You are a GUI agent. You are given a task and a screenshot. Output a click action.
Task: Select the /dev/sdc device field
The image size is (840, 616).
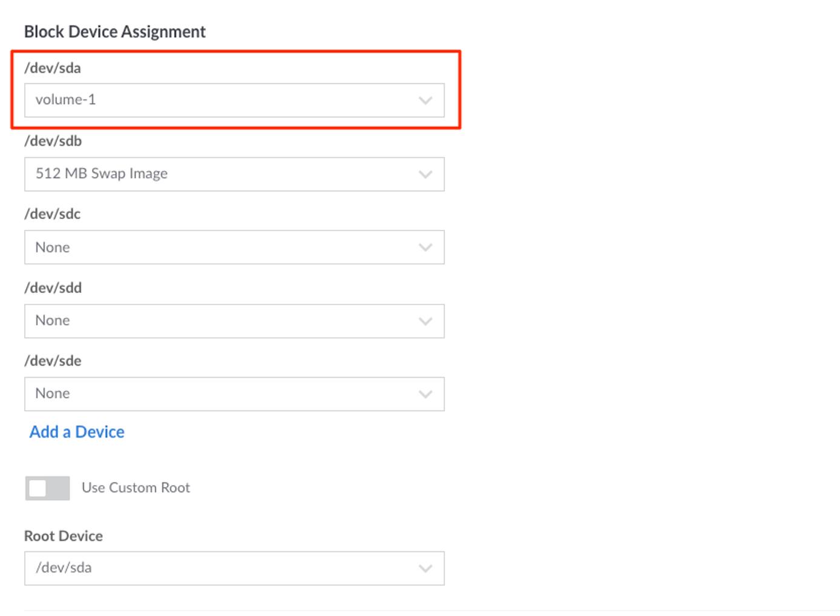click(x=234, y=247)
